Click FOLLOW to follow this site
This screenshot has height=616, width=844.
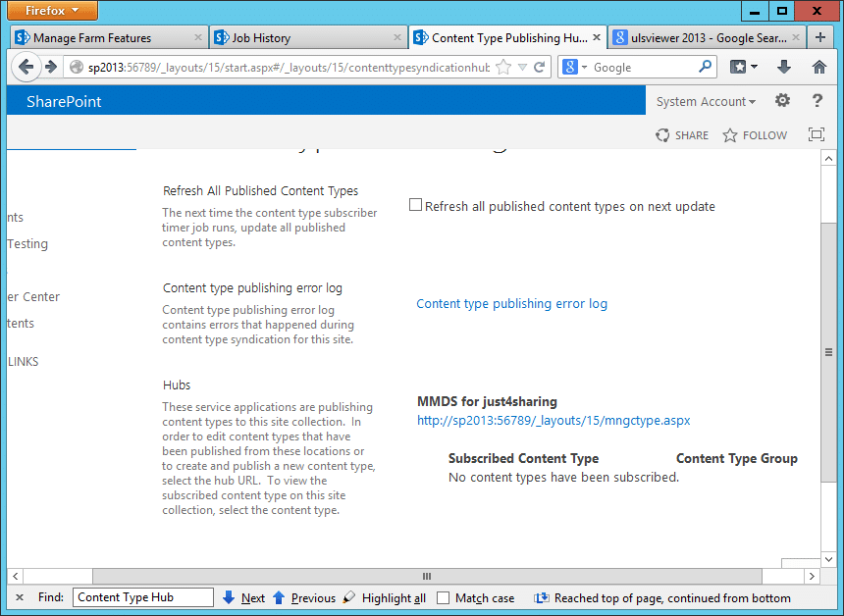pyautogui.click(x=755, y=135)
